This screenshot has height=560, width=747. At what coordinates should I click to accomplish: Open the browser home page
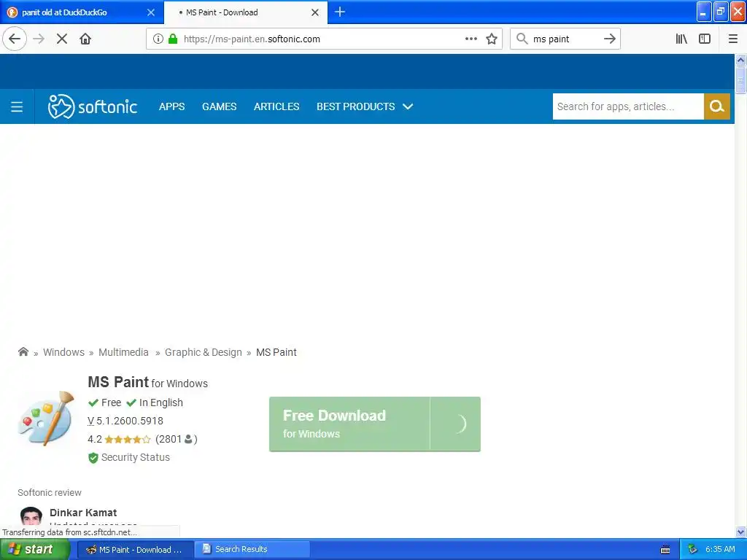click(85, 39)
